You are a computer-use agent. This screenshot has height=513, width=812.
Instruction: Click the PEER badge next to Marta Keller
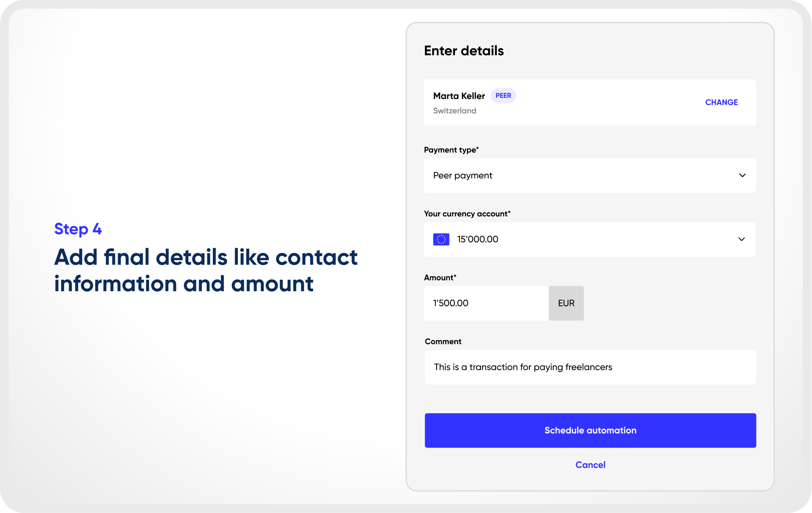(x=503, y=96)
